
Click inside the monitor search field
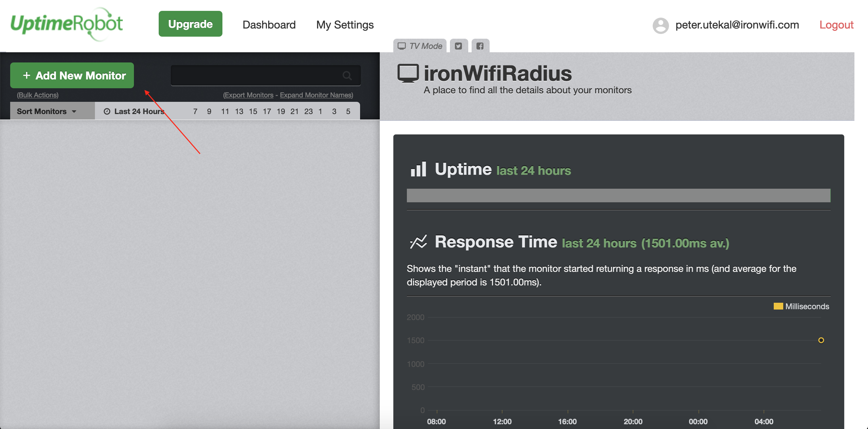[258, 75]
